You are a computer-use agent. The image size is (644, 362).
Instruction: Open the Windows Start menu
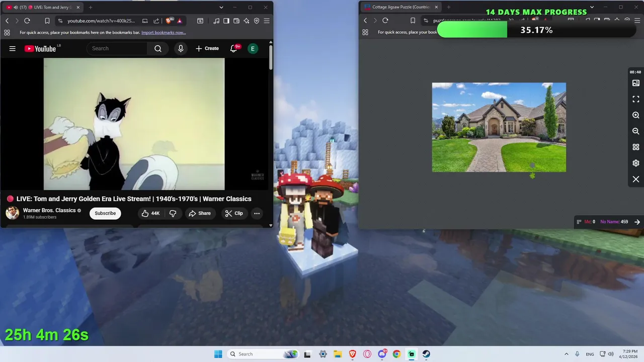pos(218,354)
